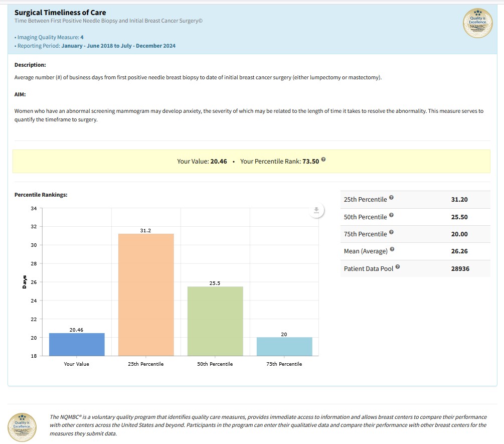Click the Surgical Timeliness of Care heading
Screen dimensions: 504x444
[60, 13]
